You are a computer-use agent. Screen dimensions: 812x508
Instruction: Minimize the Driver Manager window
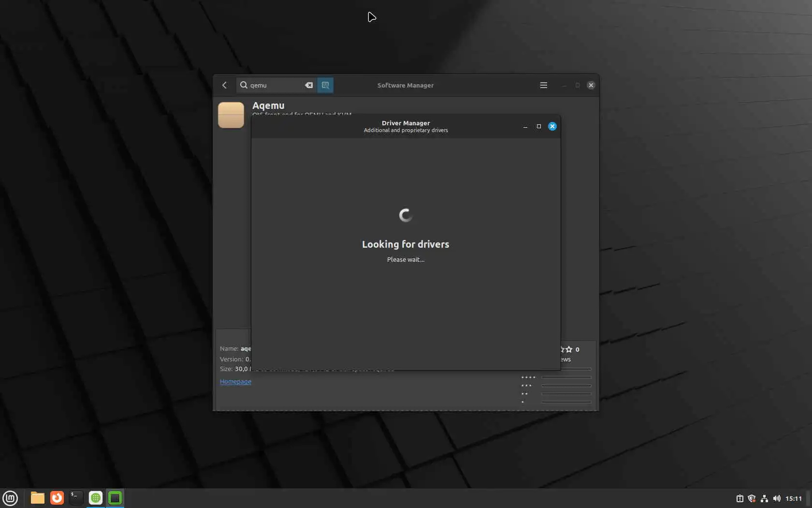coord(525,126)
